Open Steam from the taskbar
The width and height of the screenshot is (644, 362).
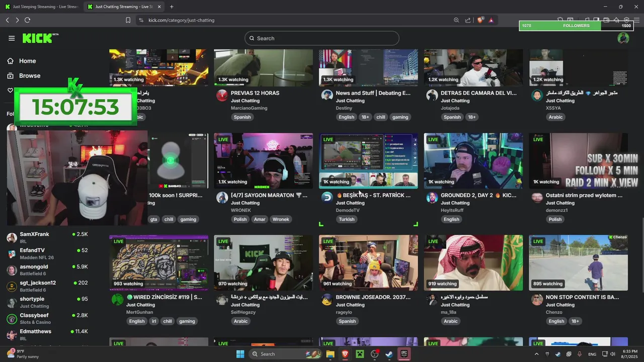[389, 354]
